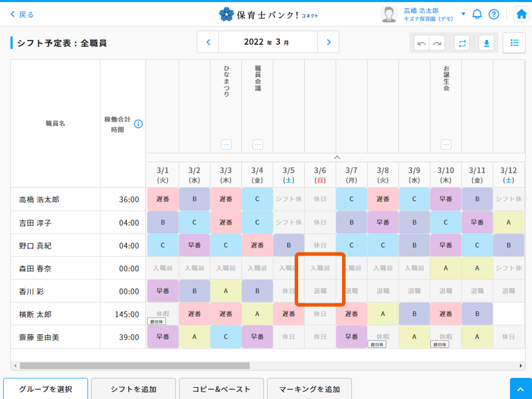Viewport: 532px width, 399px height.
Task: Download the shift schedule
Action: (487, 43)
